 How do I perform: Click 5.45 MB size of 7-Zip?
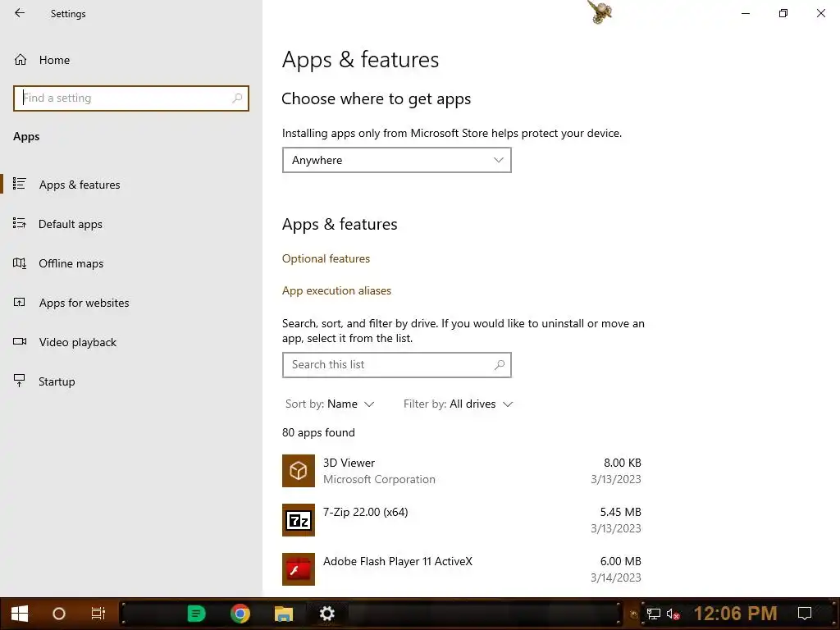coord(620,512)
